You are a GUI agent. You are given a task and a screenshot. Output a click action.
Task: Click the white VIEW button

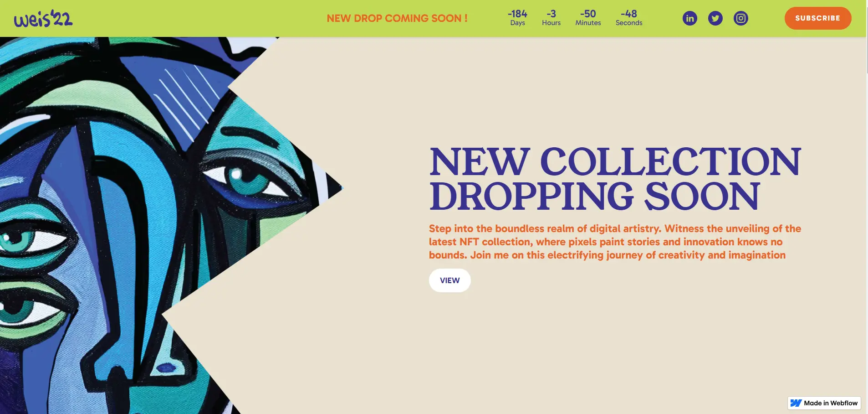[x=449, y=280]
